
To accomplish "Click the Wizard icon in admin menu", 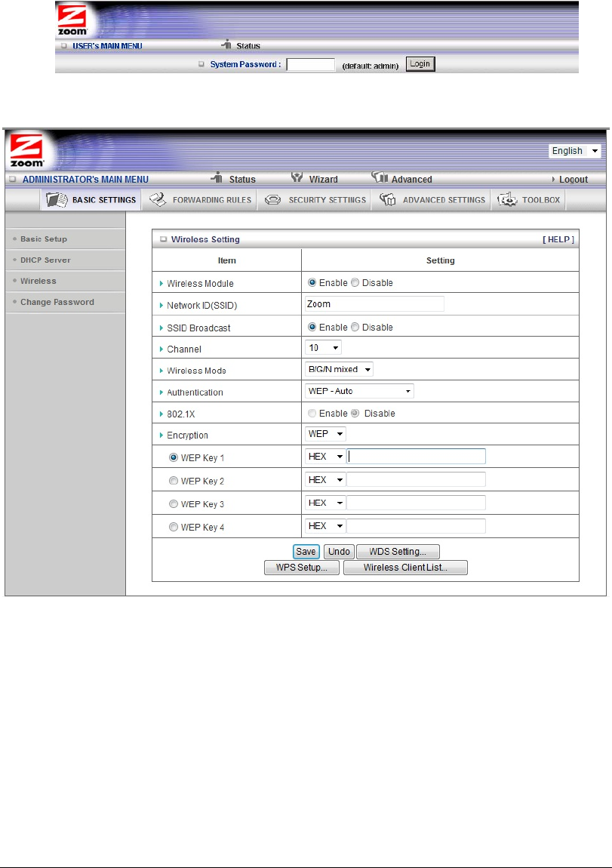I will tap(297, 177).
